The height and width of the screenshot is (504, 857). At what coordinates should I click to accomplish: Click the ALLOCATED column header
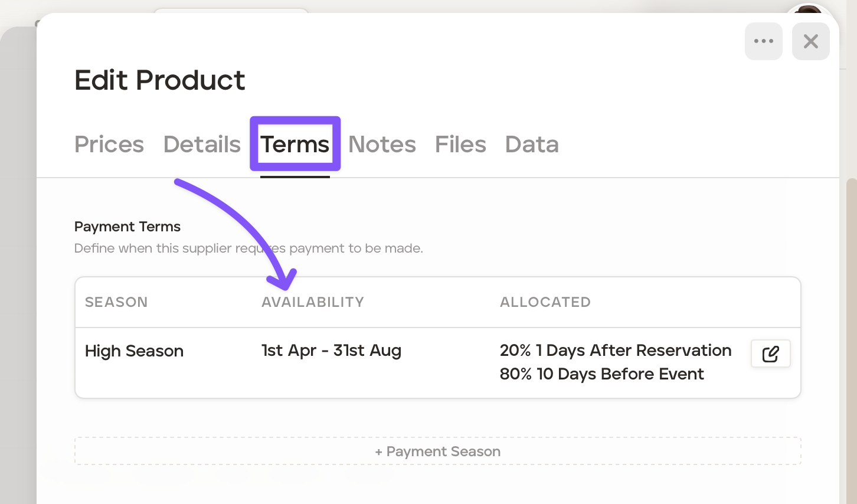[545, 302]
